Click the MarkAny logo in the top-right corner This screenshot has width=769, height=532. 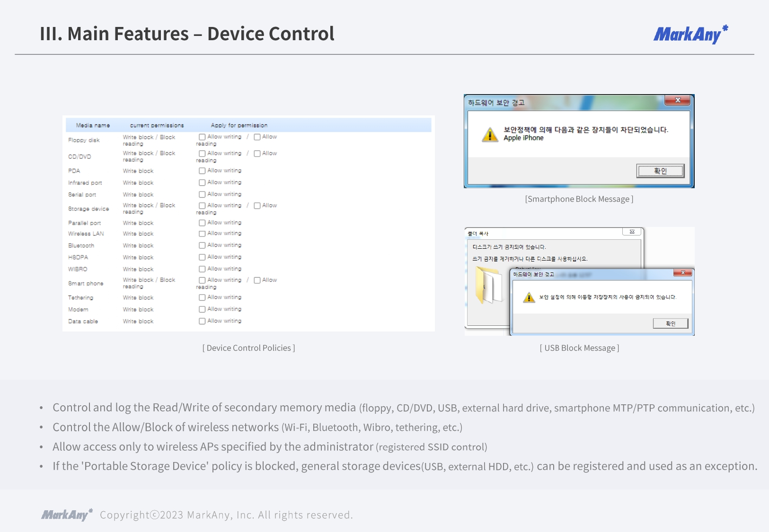(x=690, y=35)
